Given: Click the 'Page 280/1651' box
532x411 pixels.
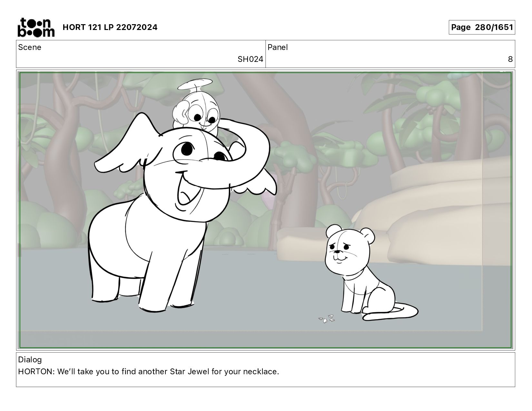Looking at the screenshot, I should (482, 27).
